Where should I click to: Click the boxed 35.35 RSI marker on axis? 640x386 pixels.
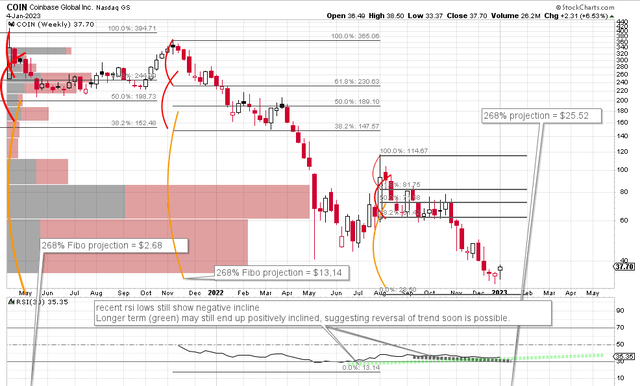pos(624,357)
